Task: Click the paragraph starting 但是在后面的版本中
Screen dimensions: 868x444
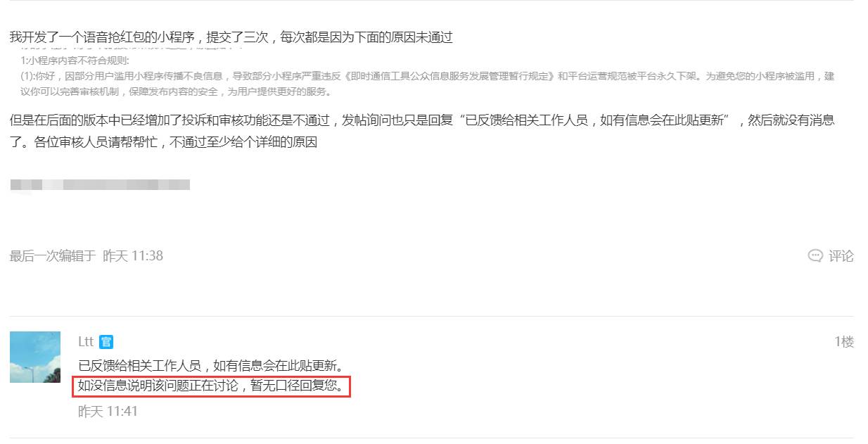Action: pyautogui.click(x=422, y=132)
